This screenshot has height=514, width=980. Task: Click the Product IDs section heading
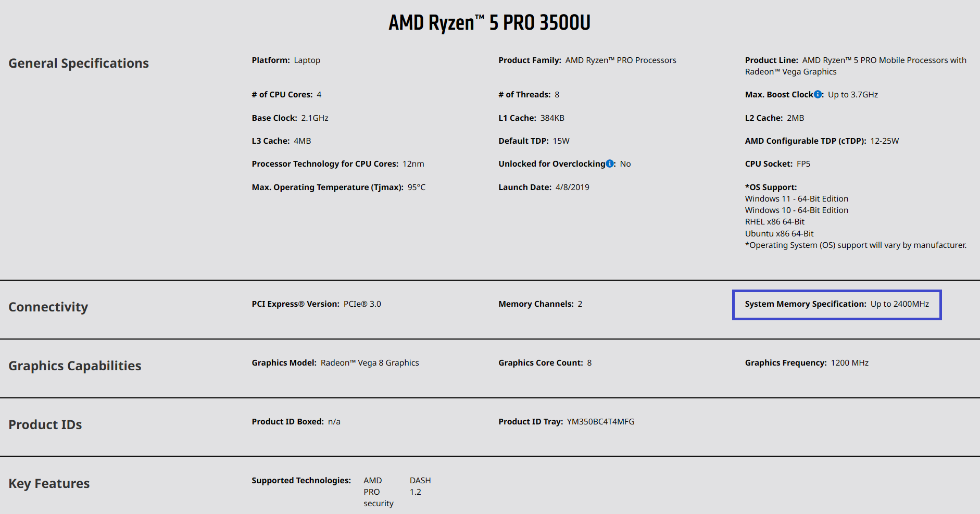coord(45,424)
